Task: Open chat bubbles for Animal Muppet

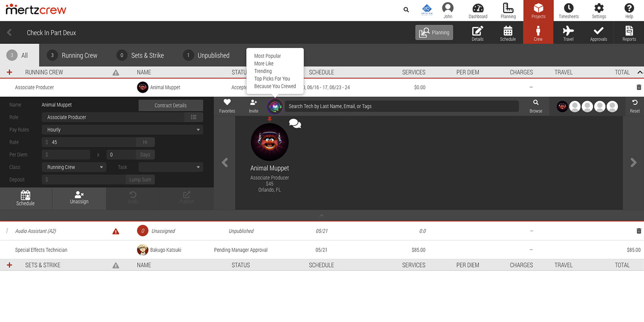Action: pos(295,124)
